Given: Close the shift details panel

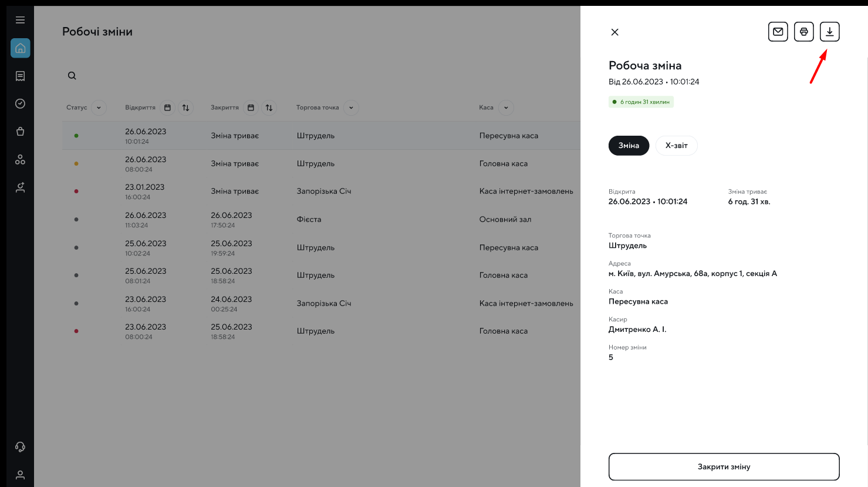Looking at the screenshot, I should pos(614,32).
